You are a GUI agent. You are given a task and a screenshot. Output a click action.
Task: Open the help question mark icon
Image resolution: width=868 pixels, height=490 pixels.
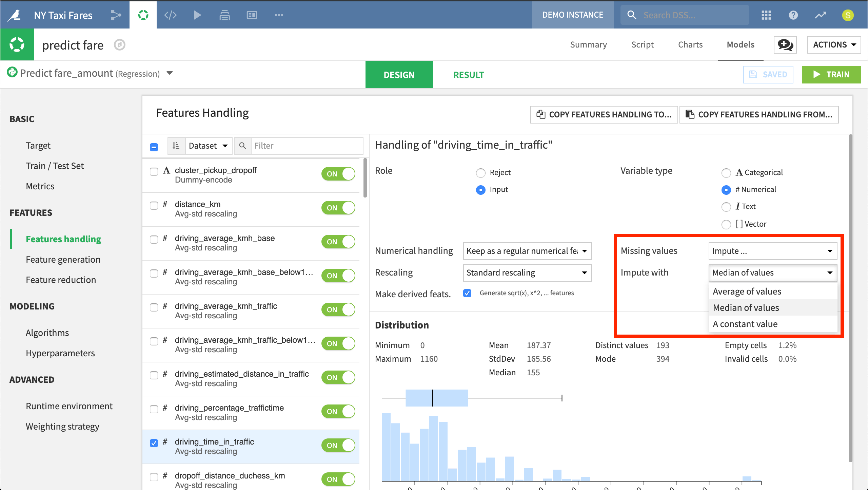click(x=793, y=15)
